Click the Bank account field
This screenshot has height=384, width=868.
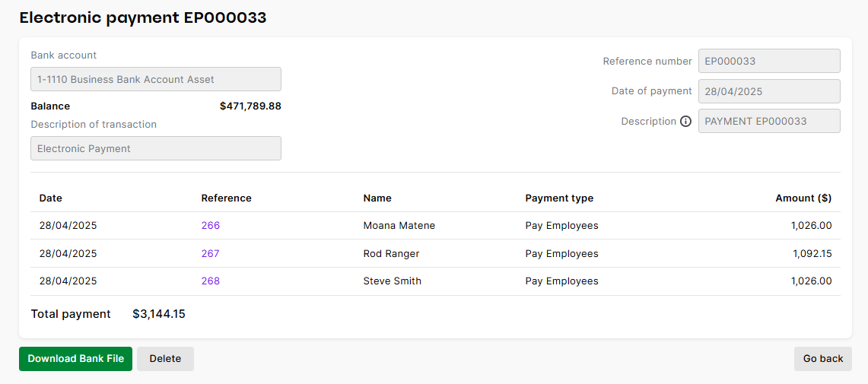[x=155, y=79]
